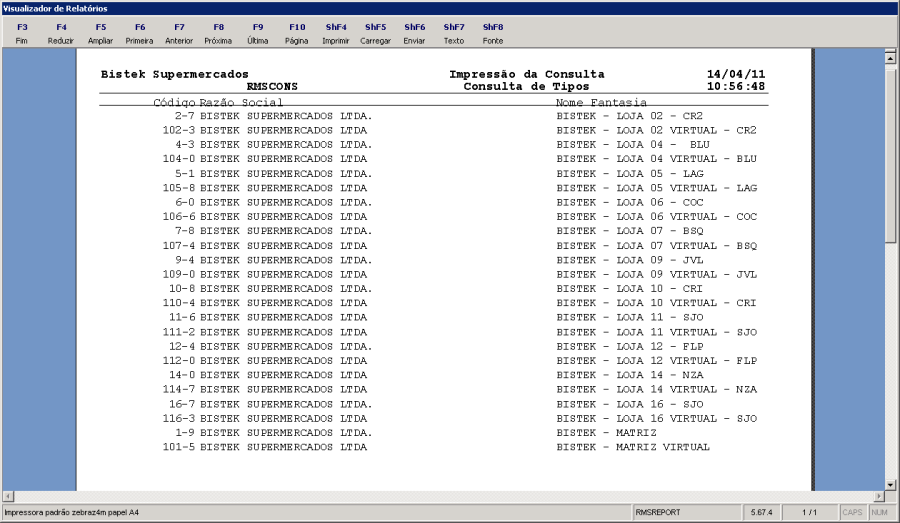Click the Consulta de Tipos subtitle
The height and width of the screenshot is (523, 900).
coord(526,87)
